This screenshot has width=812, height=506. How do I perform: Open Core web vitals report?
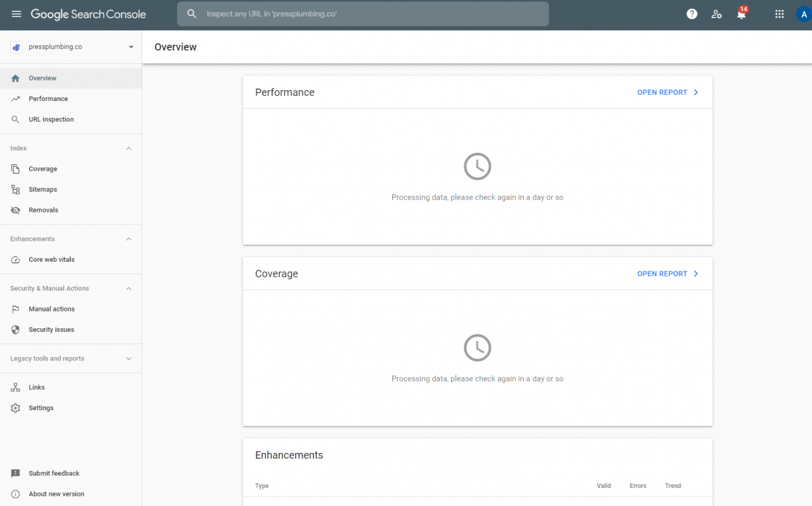tap(70, 260)
